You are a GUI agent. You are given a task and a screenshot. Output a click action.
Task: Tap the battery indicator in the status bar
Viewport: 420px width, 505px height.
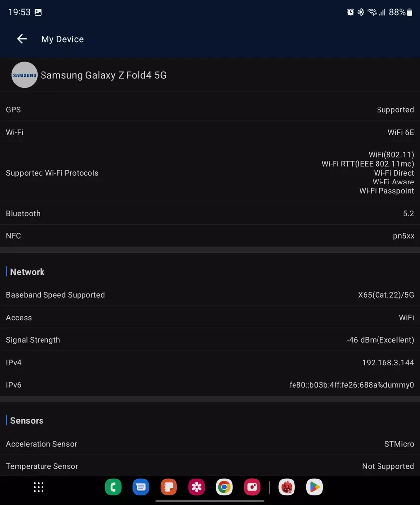409,12
